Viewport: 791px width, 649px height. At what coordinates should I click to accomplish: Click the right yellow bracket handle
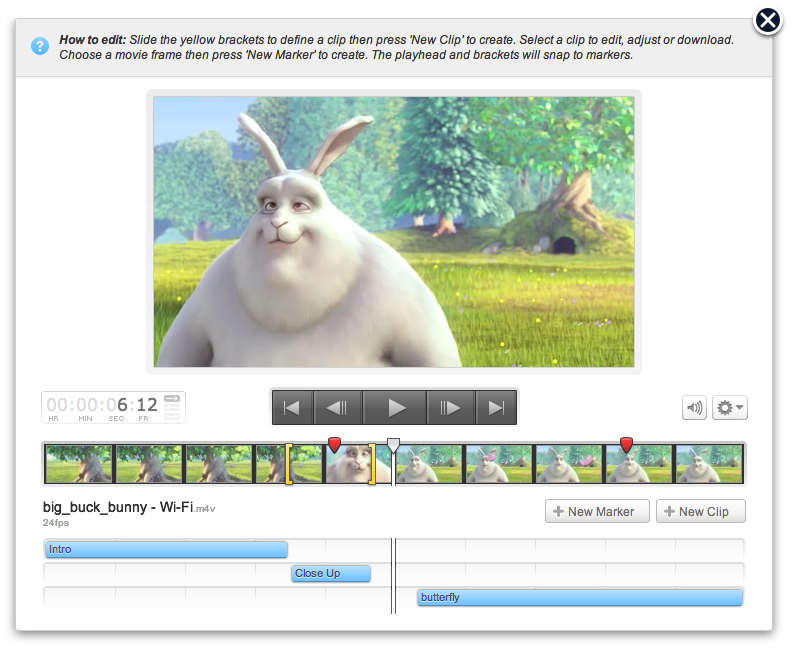pyautogui.click(x=372, y=464)
